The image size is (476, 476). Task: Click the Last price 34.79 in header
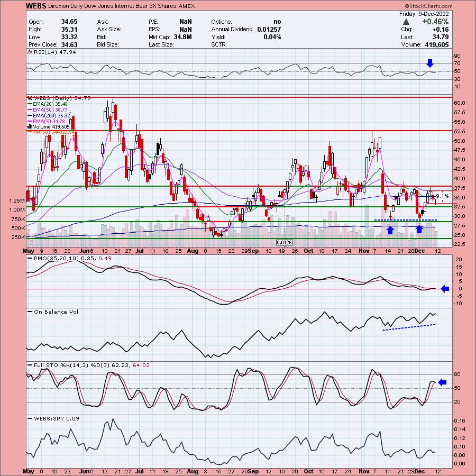coord(441,36)
